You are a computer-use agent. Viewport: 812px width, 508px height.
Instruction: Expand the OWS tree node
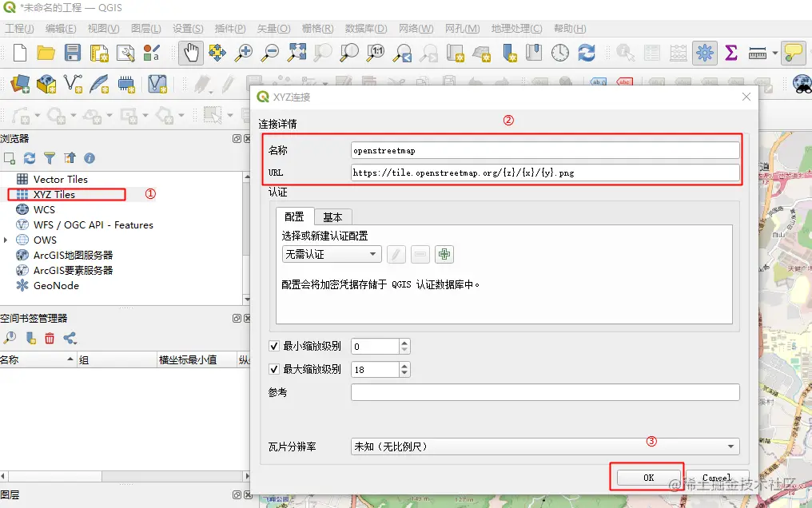pyautogui.click(x=6, y=240)
